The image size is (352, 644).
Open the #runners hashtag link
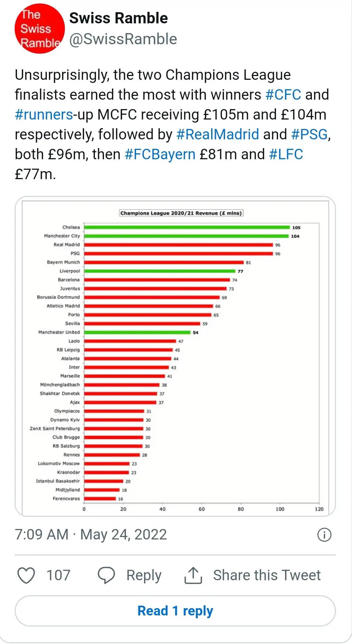(44, 115)
